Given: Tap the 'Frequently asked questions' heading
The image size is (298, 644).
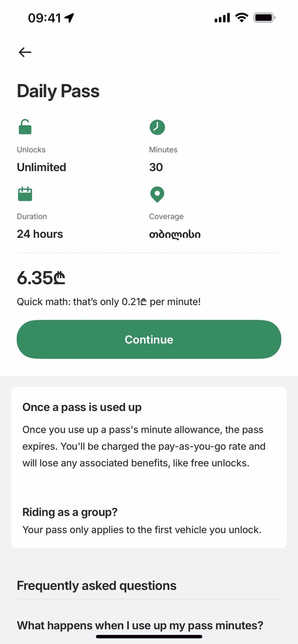Looking at the screenshot, I should coord(96,586).
